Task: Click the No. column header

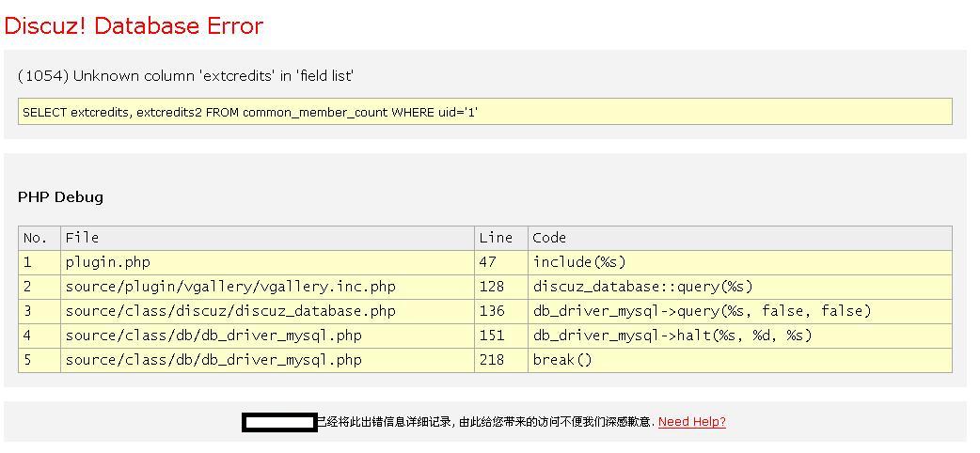Action: coord(40,238)
